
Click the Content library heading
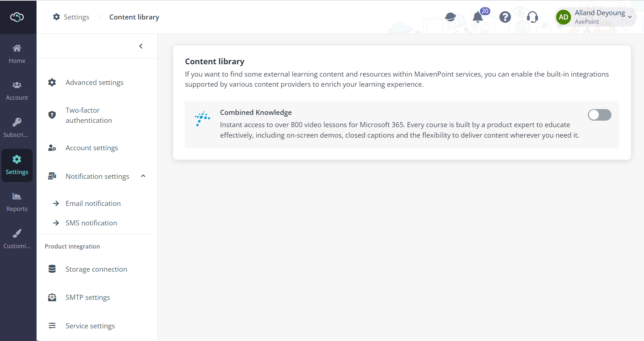tap(215, 61)
